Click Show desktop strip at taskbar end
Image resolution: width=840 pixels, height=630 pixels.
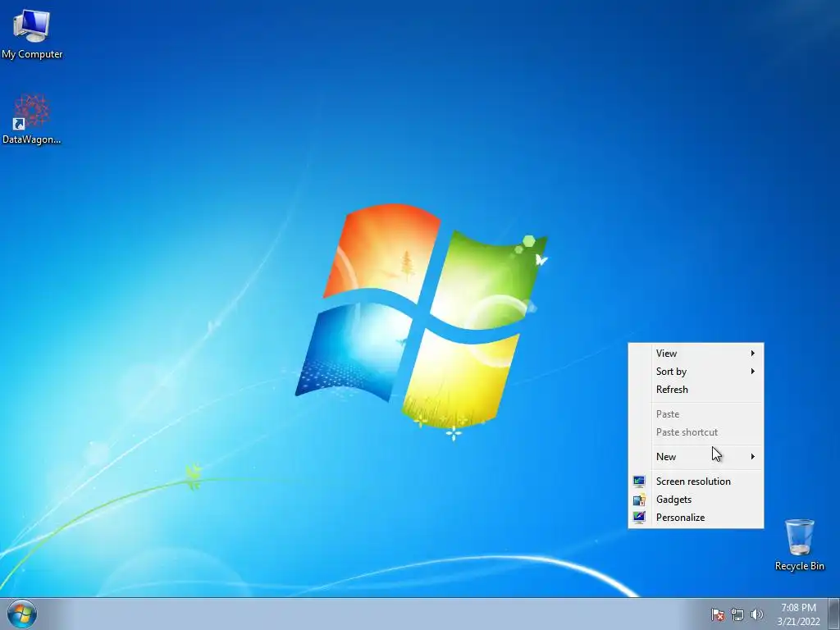coord(834,614)
